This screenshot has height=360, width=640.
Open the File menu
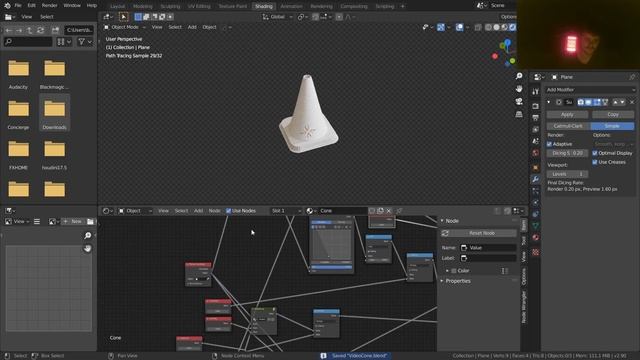18,6
